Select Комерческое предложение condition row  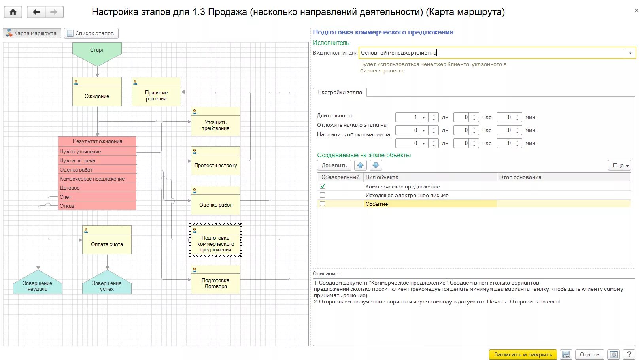(97, 179)
